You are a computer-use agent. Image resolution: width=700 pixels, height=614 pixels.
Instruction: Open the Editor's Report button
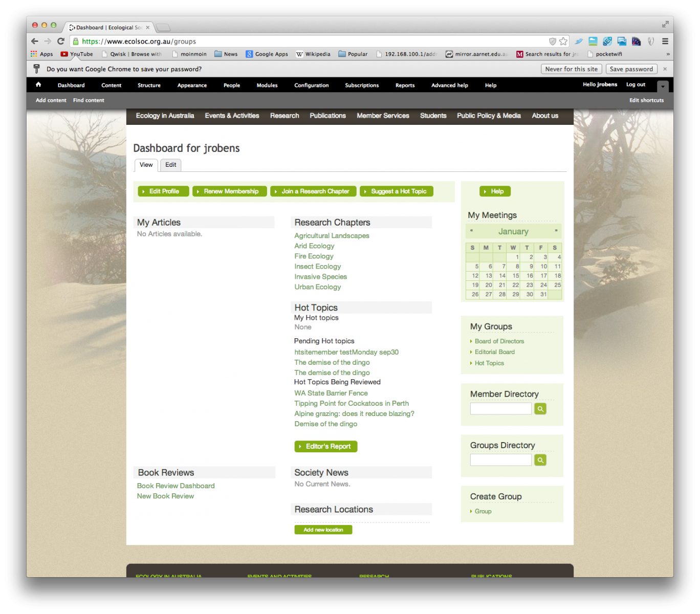point(326,447)
